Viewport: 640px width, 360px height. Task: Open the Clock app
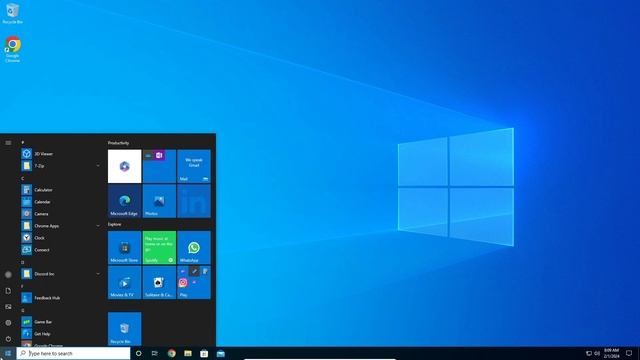61,238
